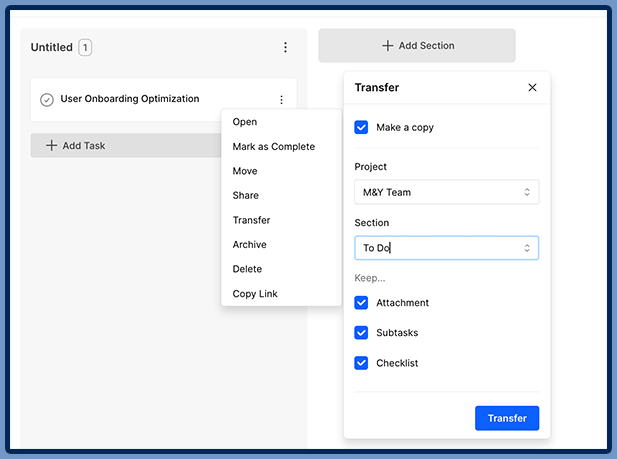Expand the Section dropdown showing To Do

point(446,248)
